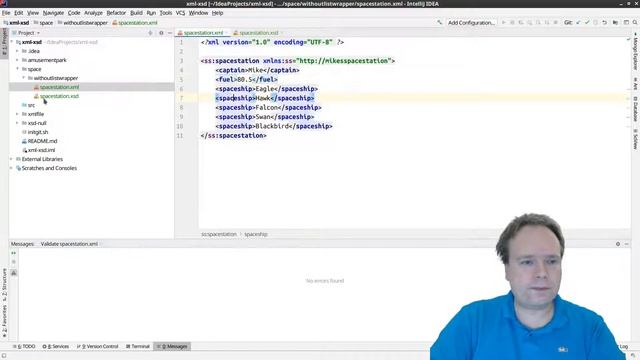Viewport: 640px width, 360px height.
Task: Click the warning filter icon in Messages
Action: [13, 273]
